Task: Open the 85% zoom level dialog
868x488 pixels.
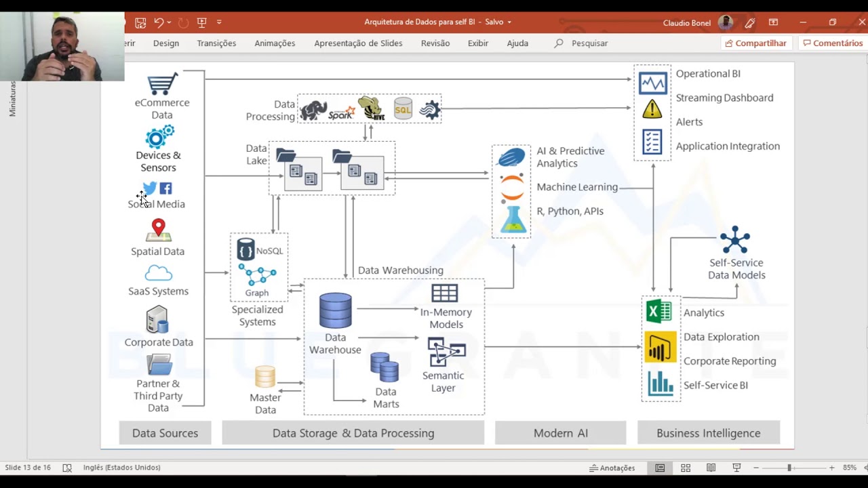Action: [850, 468]
